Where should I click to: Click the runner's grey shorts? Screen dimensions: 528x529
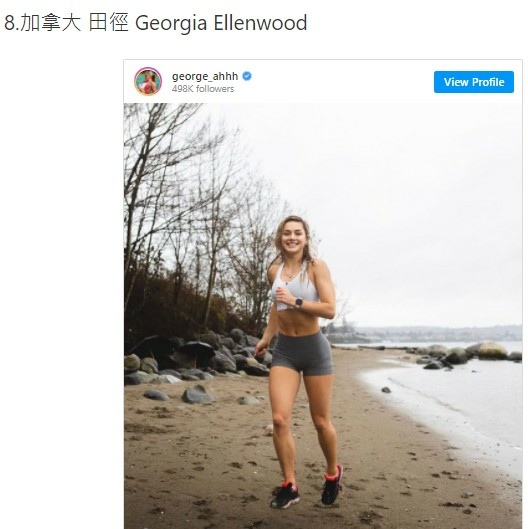302,353
